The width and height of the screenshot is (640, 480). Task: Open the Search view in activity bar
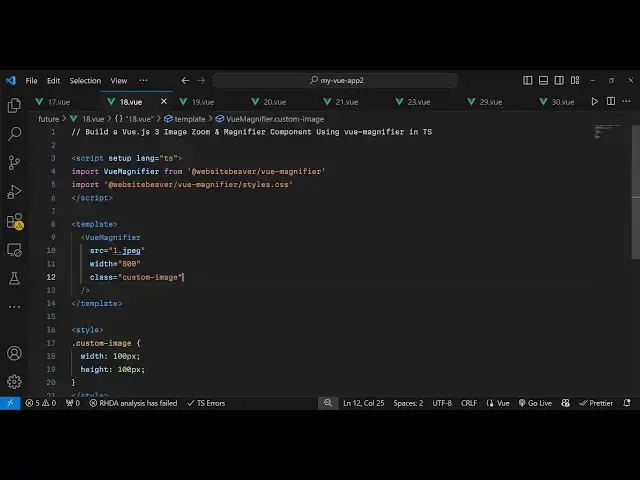[x=14, y=134]
